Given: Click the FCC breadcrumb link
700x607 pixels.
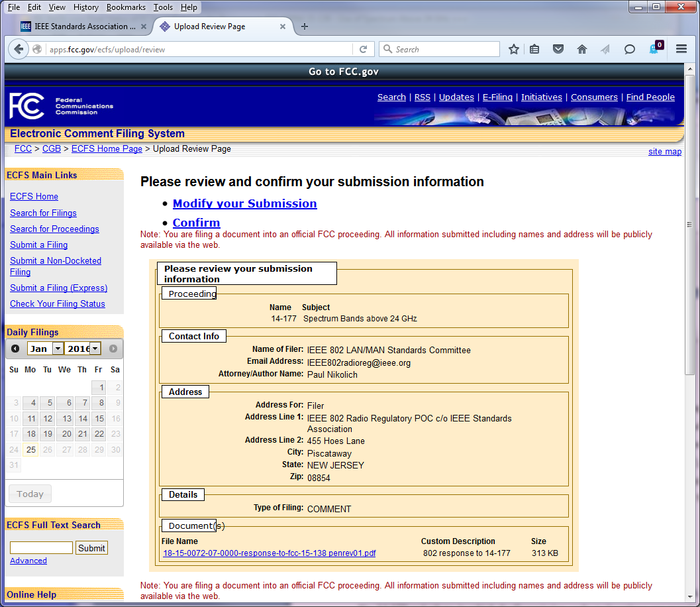Looking at the screenshot, I should click(x=23, y=148).
